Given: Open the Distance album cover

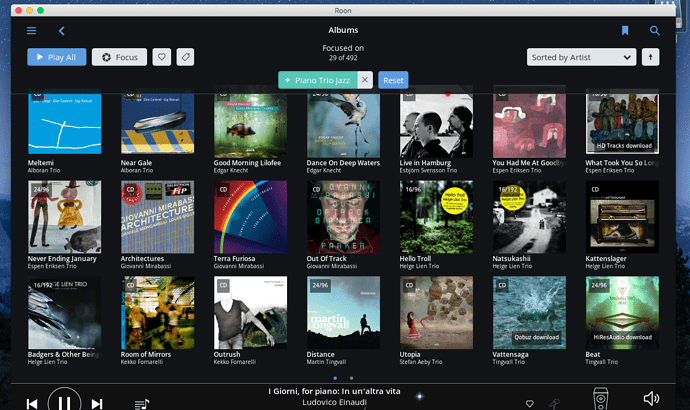Looking at the screenshot, I should [x=343, y=313].
